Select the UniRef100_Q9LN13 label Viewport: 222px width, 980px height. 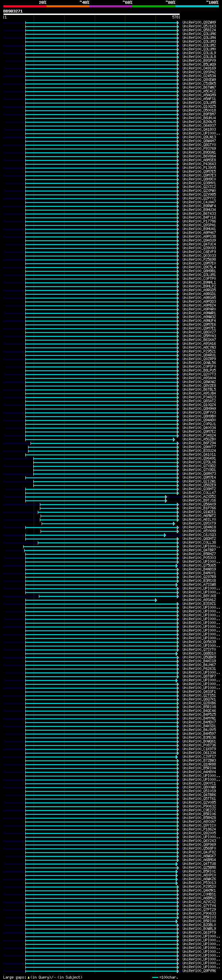199,137
